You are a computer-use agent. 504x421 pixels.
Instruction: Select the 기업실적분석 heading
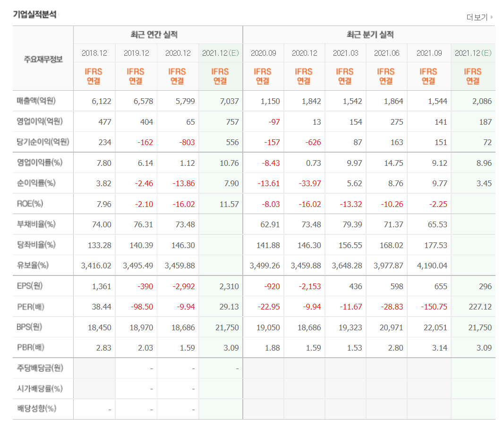34,15
